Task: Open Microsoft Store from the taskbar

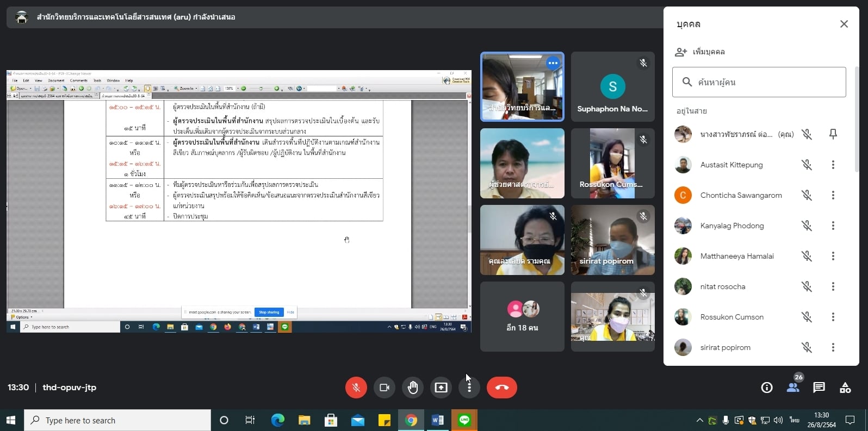Action: point(331,420)
